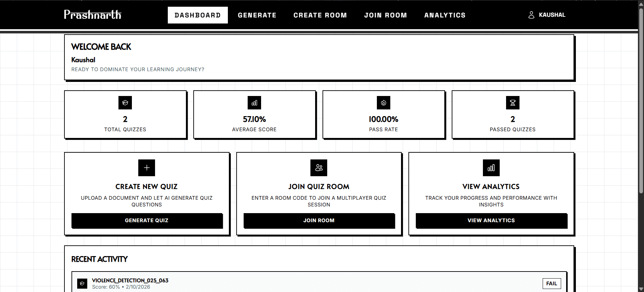Switch to the Generate tab
This screenshot has width=644, height=292.
pos(257,15)
